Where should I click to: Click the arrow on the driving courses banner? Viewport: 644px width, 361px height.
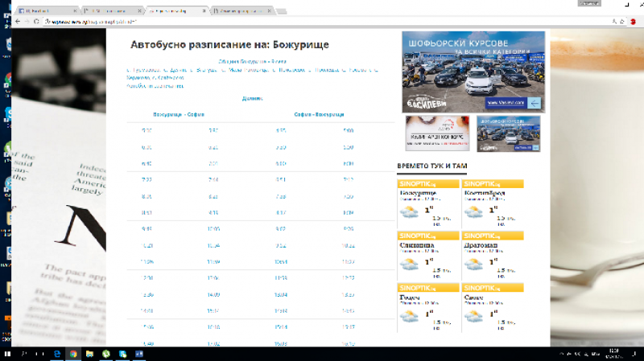533,103
